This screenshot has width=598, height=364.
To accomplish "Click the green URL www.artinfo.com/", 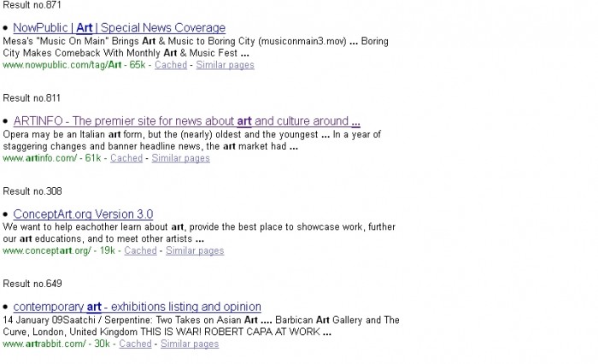I will [39, 158].
